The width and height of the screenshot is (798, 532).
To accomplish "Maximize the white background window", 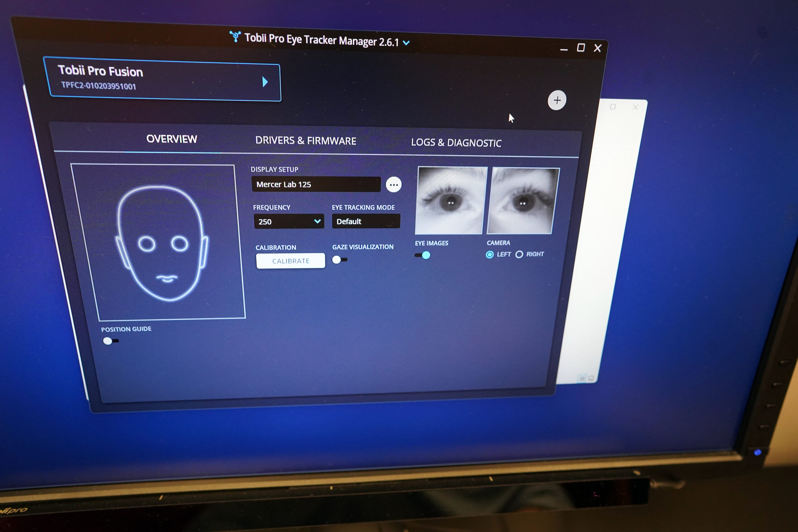I will 613,107.
